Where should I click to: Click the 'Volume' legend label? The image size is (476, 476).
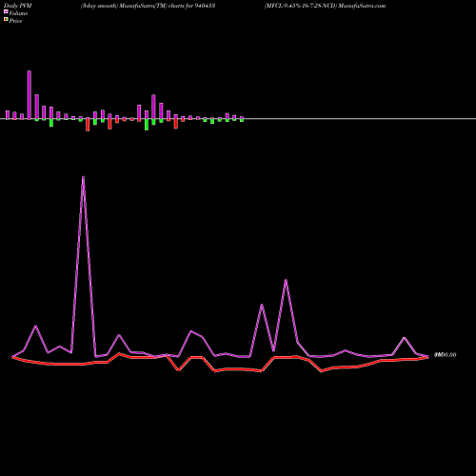pyautogui.click(x=18, y=13)
